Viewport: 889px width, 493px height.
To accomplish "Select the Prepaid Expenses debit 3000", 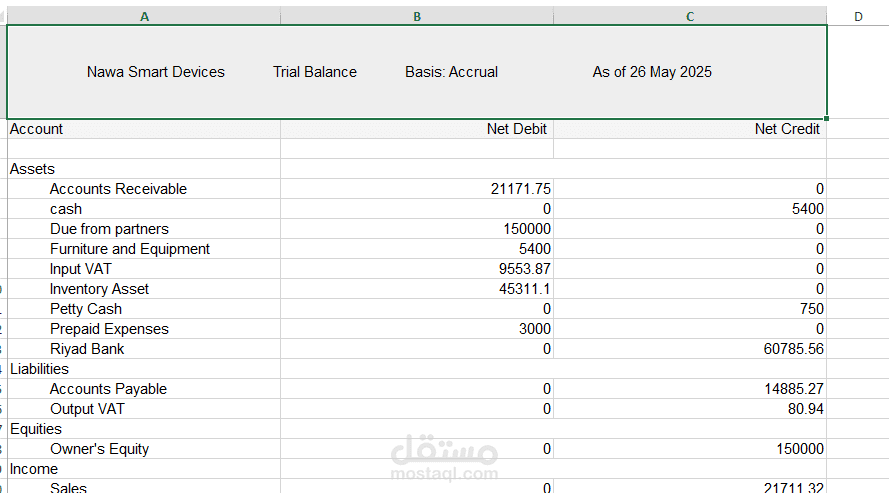I will (x=417, y=329).
